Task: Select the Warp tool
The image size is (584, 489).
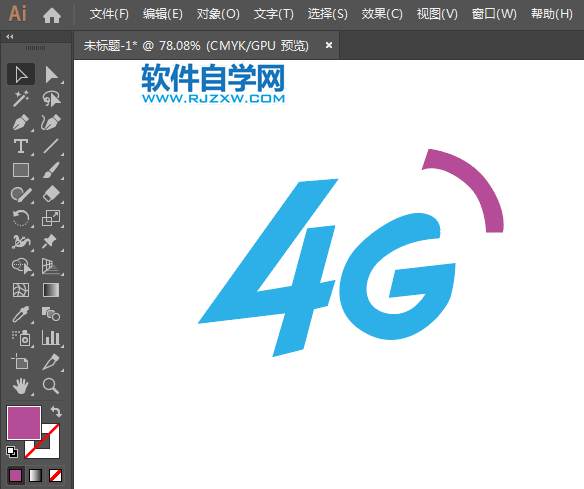Action: (x=21, y=242)
